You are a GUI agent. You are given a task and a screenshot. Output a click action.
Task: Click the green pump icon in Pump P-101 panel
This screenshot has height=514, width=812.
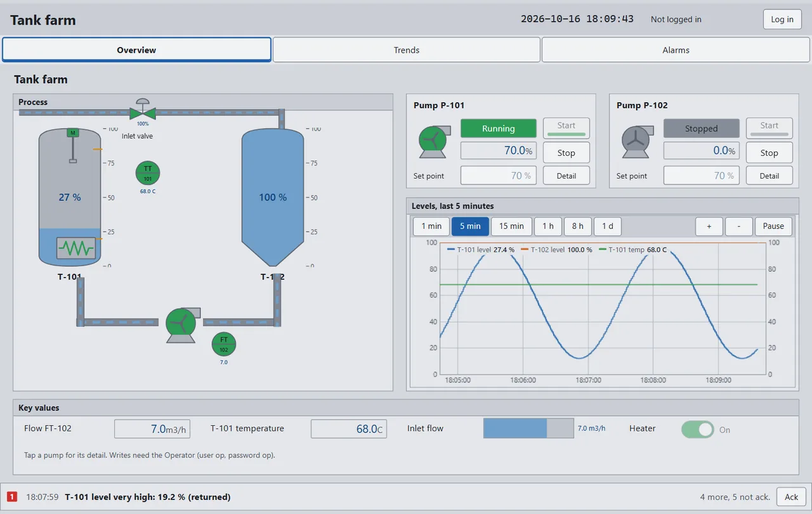tap(433, 141)
